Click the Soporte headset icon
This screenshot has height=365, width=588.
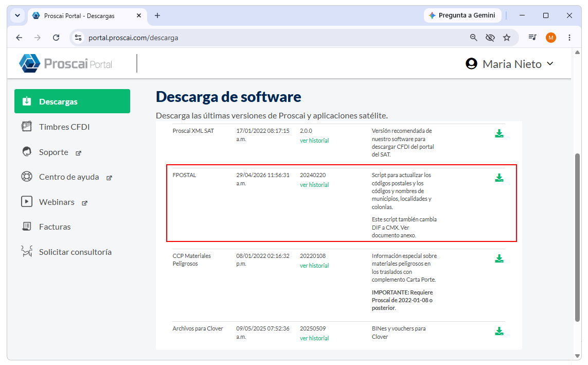tap(27, 151)
